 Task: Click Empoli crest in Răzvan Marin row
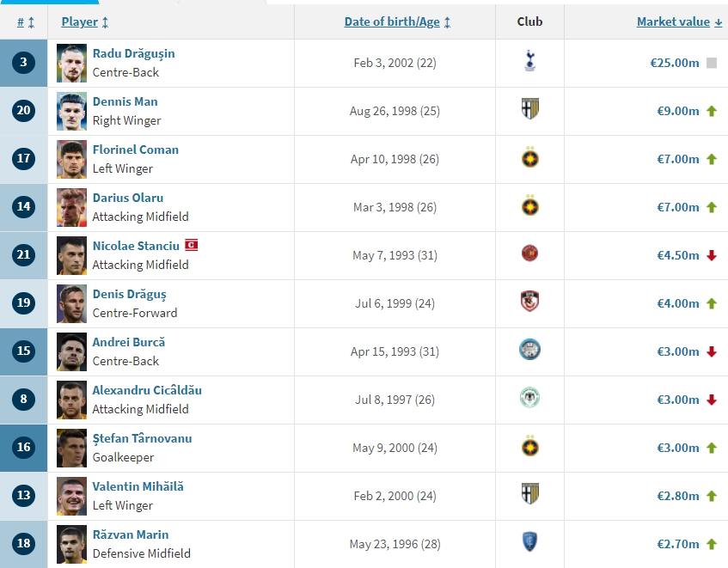pos(529,543)
